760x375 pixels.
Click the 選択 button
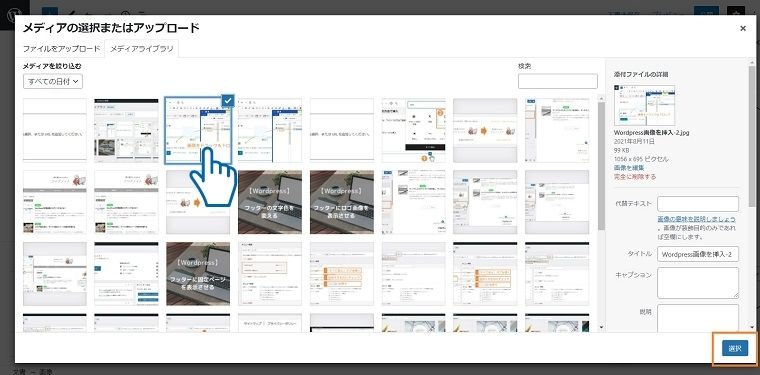(735, 348)
